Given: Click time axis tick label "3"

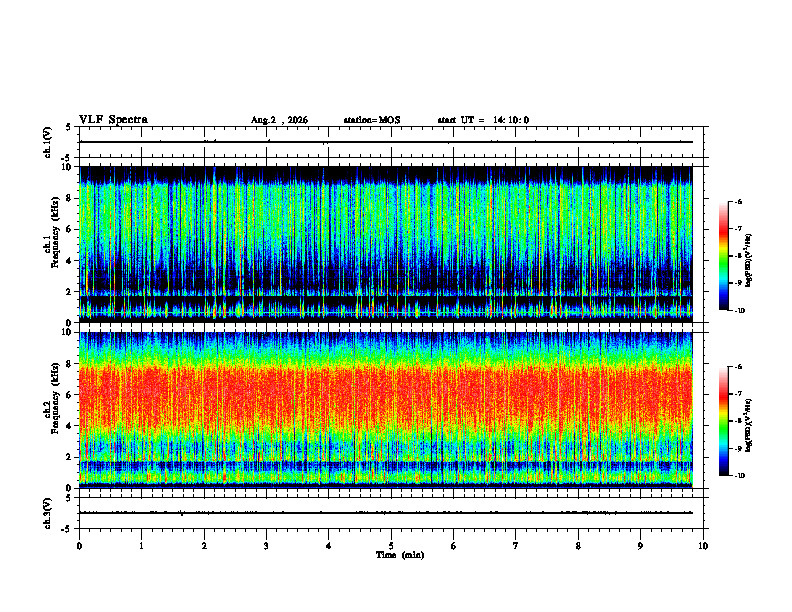Looking at the screenshot, I should (266, 546).
